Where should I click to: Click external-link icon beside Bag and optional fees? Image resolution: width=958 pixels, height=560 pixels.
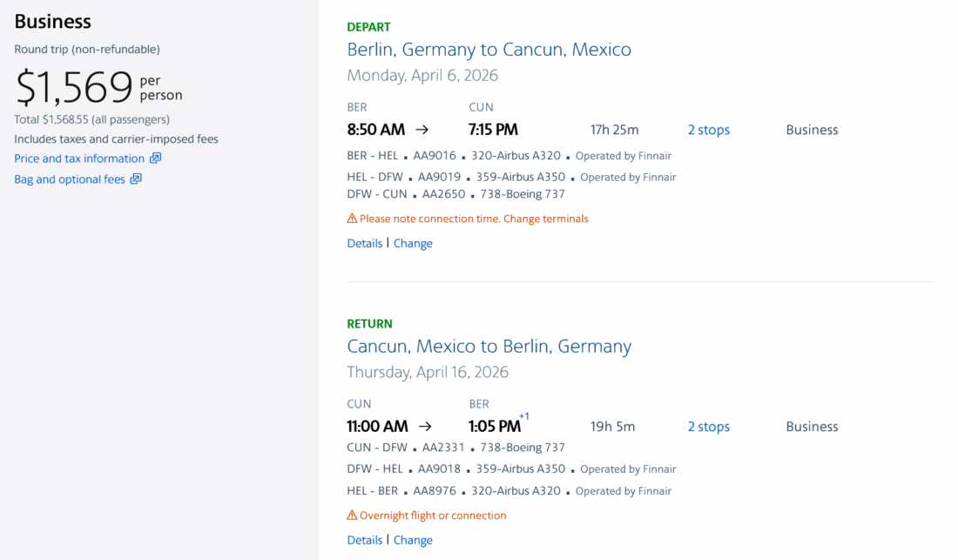(136, 179)
